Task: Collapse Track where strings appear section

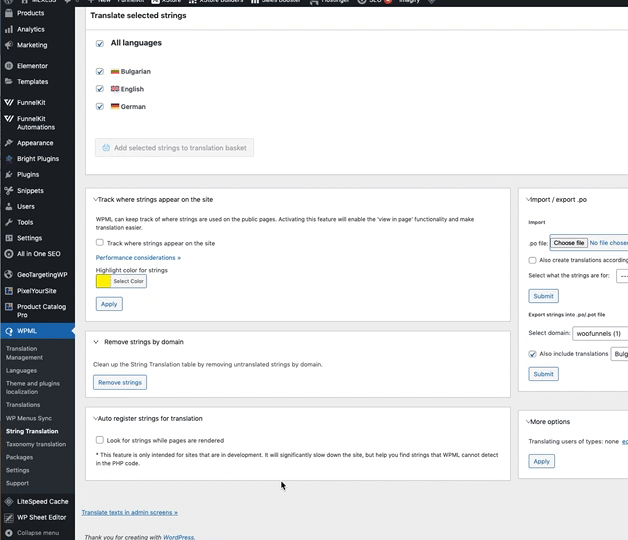Action: point(95,199)
